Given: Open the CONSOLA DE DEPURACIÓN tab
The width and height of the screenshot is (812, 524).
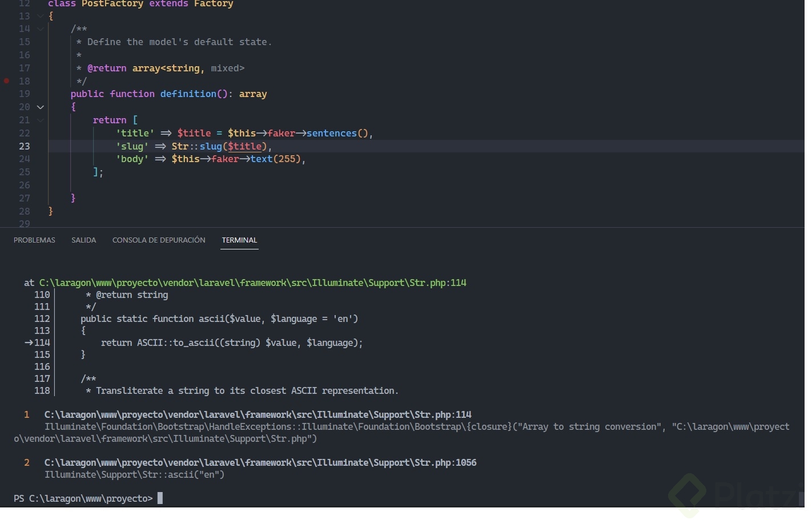Looking at the screenshot, I should click(159, 240).
